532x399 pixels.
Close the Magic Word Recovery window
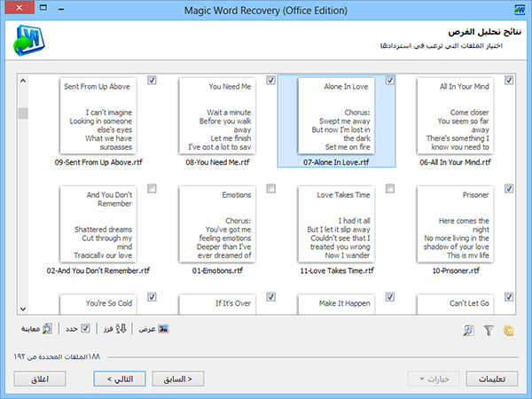[20, 7]
